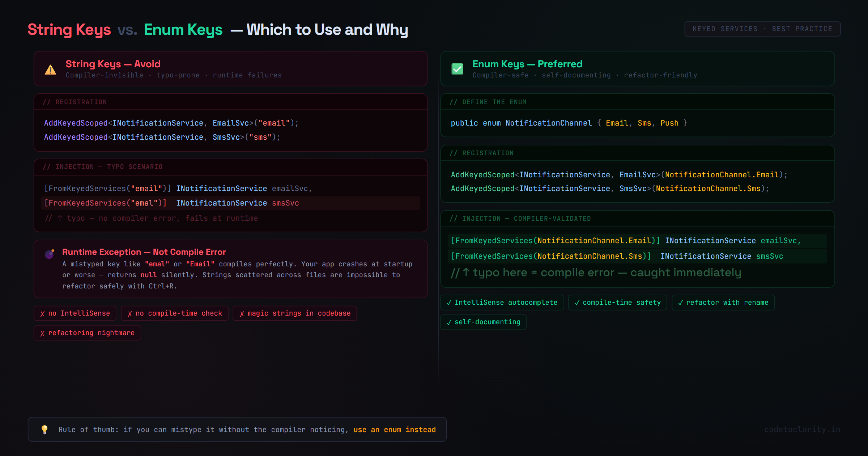
Task: Click the use an enum instead text
Action: pyautogui.click(x=395, y=430)
